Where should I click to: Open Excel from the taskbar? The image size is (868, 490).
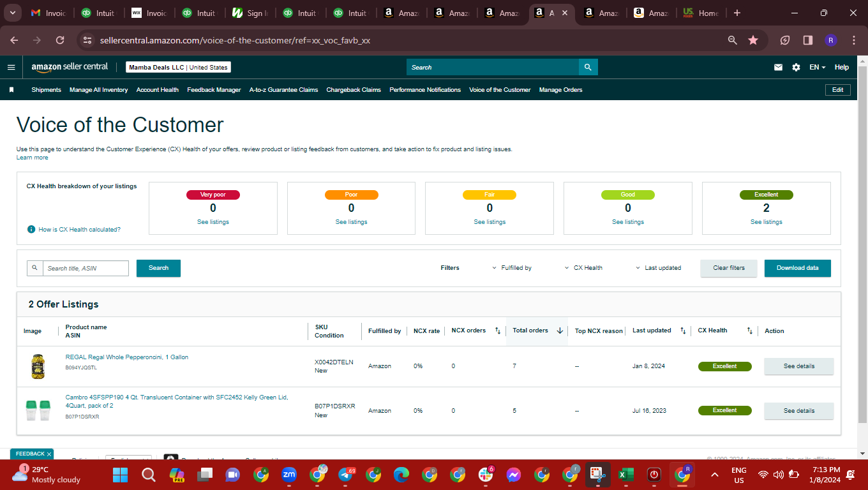click(x=625, y=475)
